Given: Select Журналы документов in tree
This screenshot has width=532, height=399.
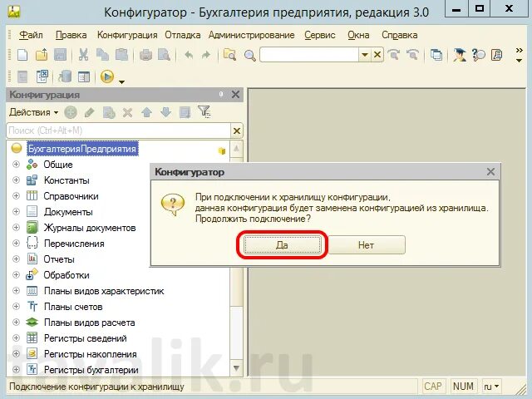Looking at the screenshot, I should 90,228.
